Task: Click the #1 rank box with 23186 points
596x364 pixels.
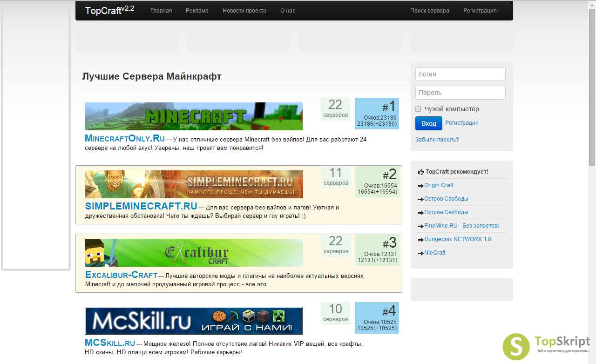Action: click(377, 114)
